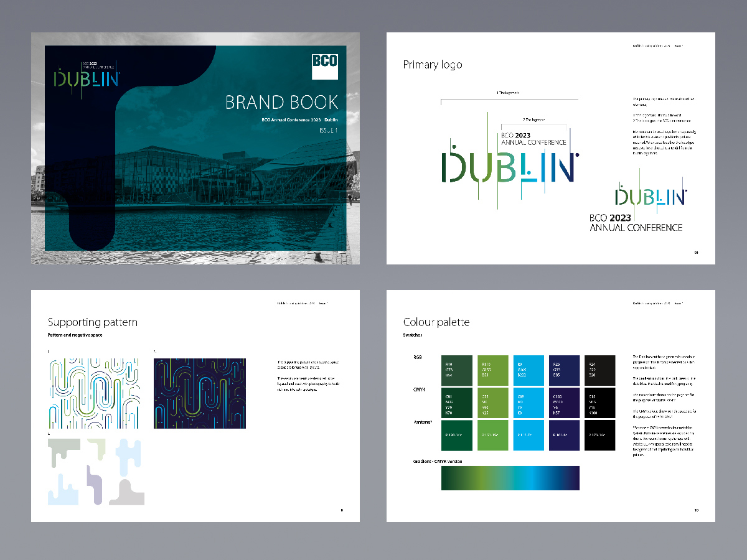Click the CMYK gradient bar

pos(510,478)
